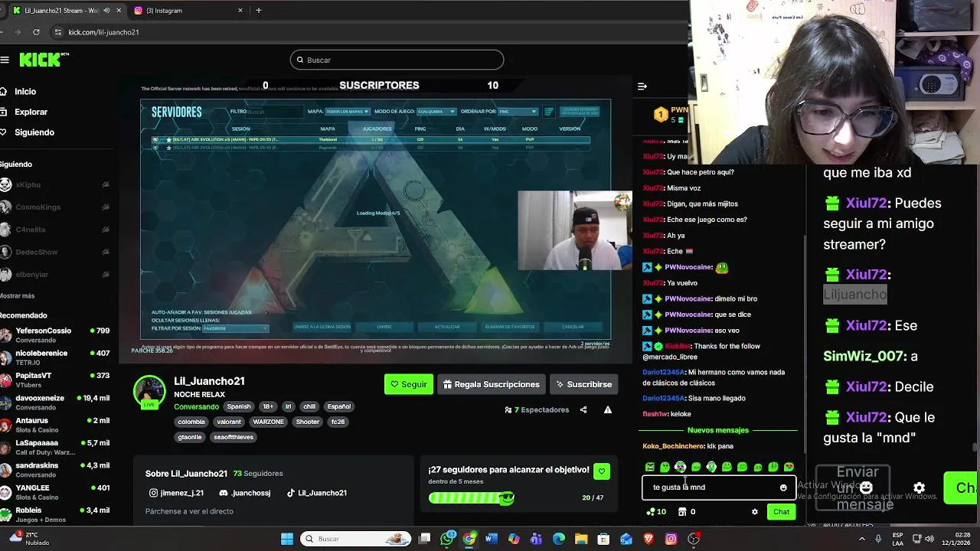Open recommended channel sandraskins
Viewport: 980px width, 551px height.
pyautogui.click(x=56, y=470)
